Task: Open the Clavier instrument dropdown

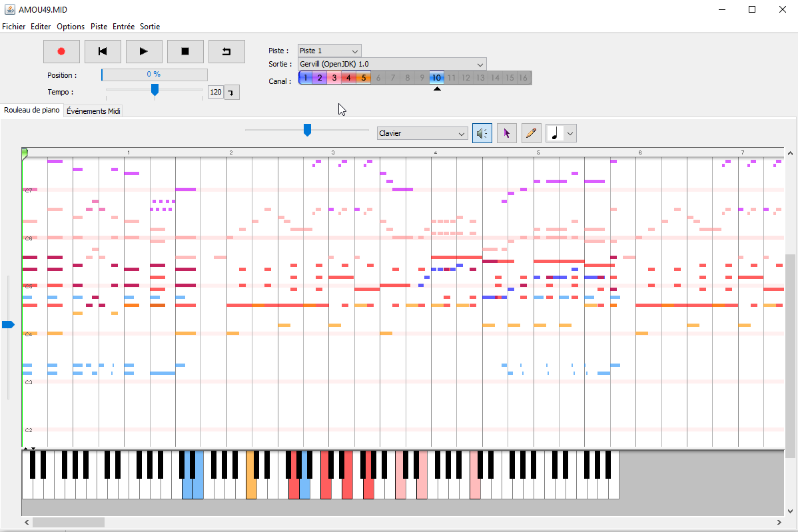Action: click(422, 133)
